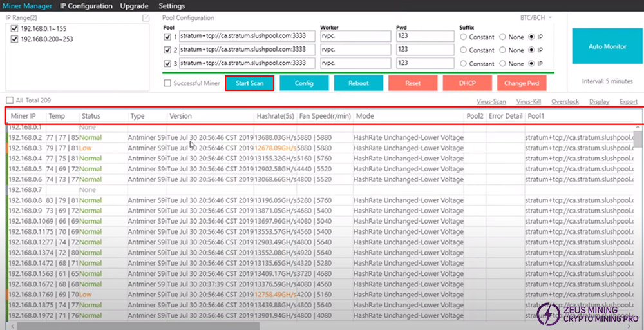Open the Virus-Scan link
The image size is (644, 330).
[x=491, y=102]
